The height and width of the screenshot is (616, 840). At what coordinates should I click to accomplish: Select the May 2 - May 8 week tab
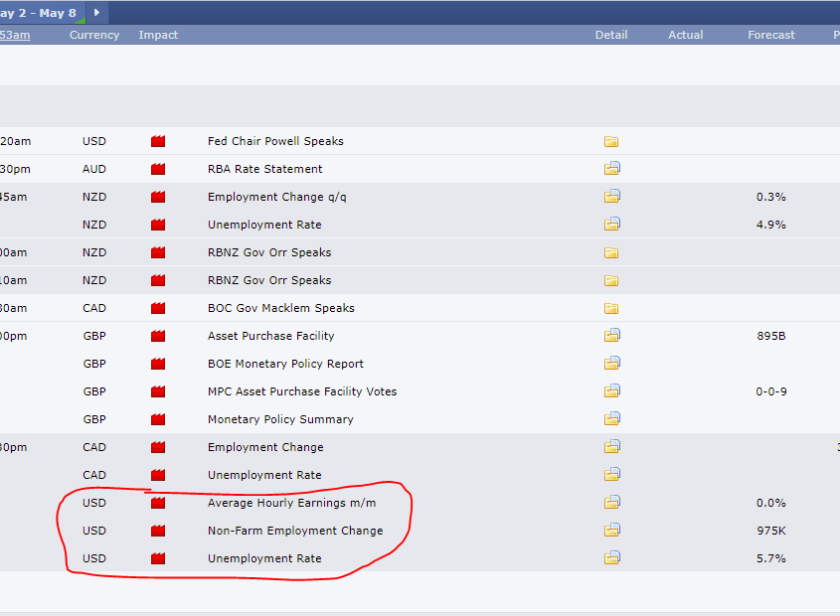point(40,13)
